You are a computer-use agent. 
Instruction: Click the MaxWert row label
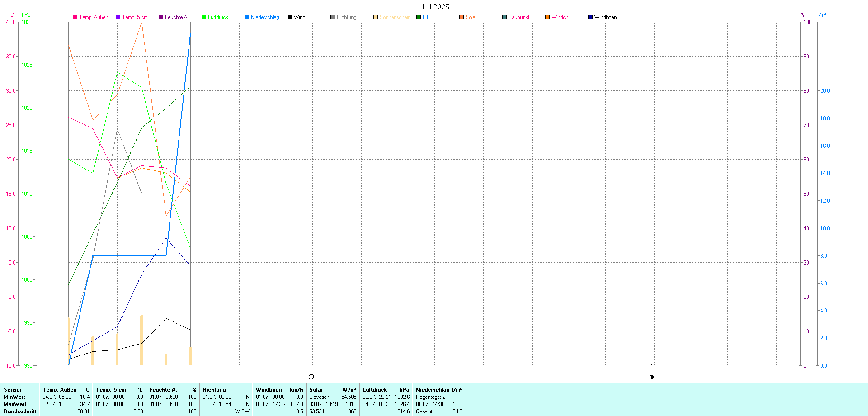coord(15,404)
